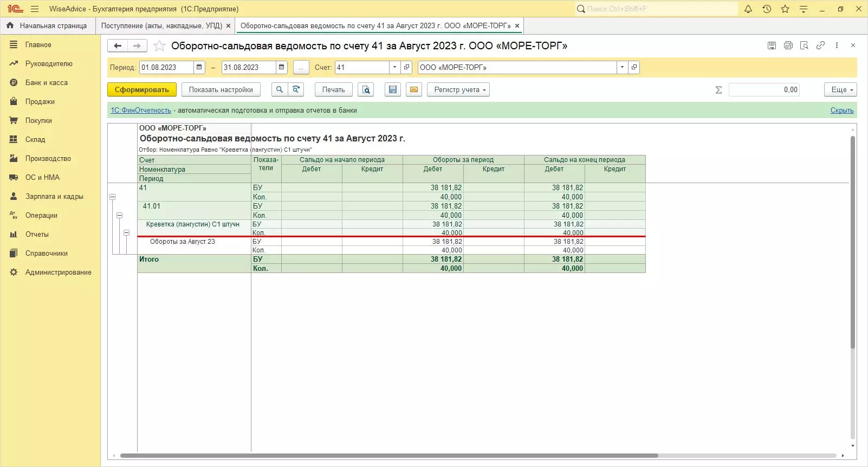Collapse account 41 tree group
The width and height of the screenshot is (868, 467).
click(113, 197)
